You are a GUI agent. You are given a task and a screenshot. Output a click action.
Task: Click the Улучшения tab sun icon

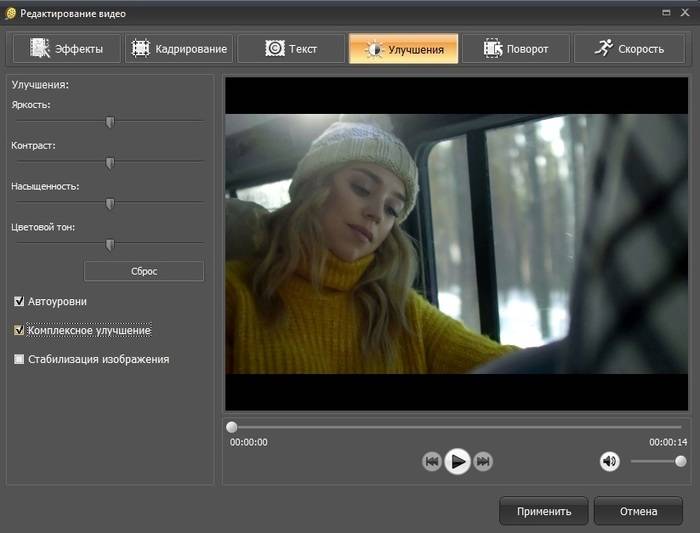(x=374, y=49)
